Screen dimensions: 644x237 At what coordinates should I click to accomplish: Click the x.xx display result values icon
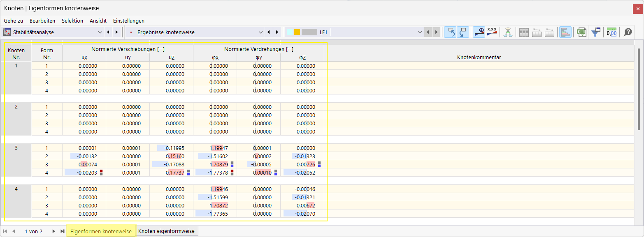point(492,32)
